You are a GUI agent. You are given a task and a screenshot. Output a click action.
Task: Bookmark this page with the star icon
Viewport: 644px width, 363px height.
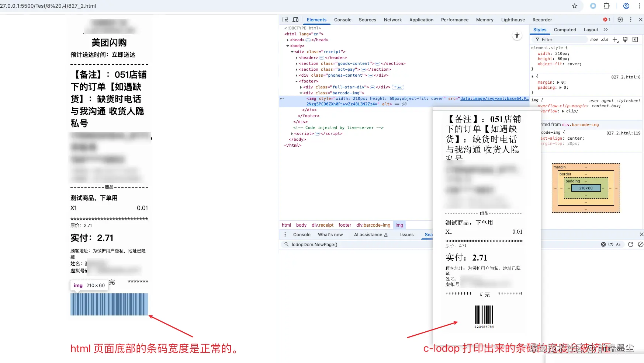575,6
